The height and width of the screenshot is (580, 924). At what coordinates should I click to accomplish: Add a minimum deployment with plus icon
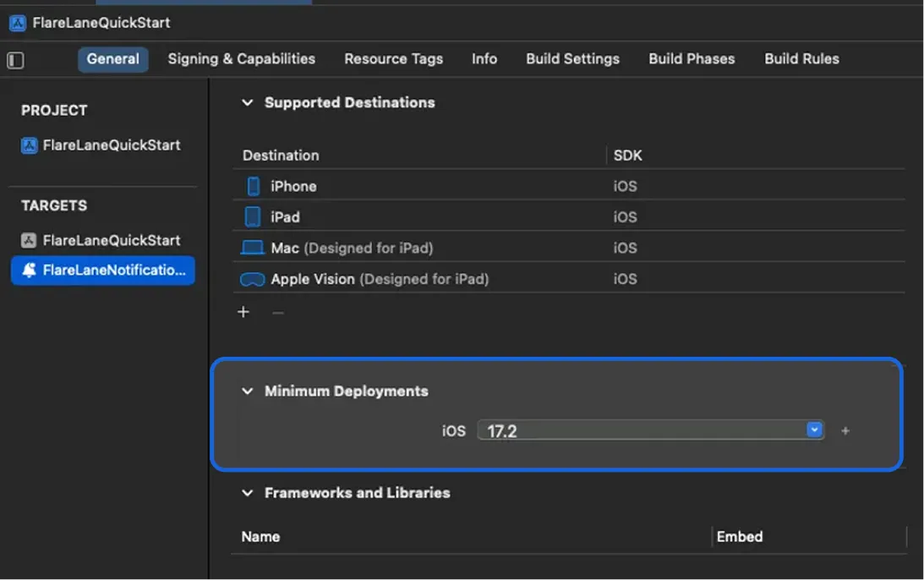pos(845,431)
